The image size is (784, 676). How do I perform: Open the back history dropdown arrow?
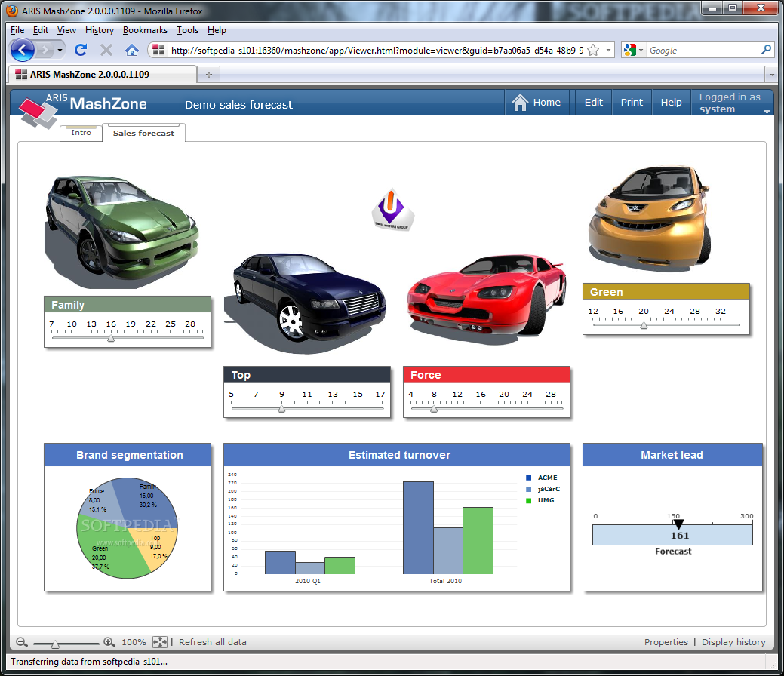click(x=60, y=50)
